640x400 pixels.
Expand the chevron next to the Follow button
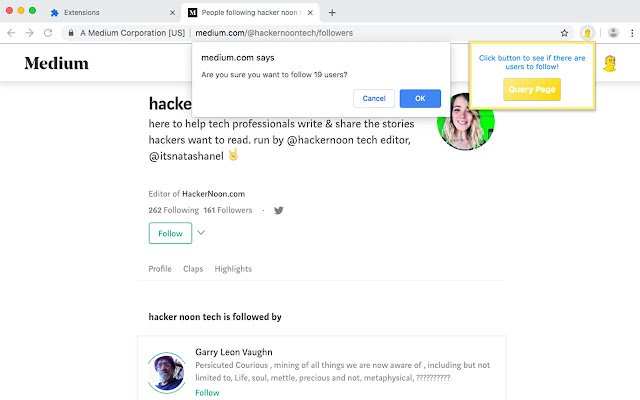click(x=201, y=233)
